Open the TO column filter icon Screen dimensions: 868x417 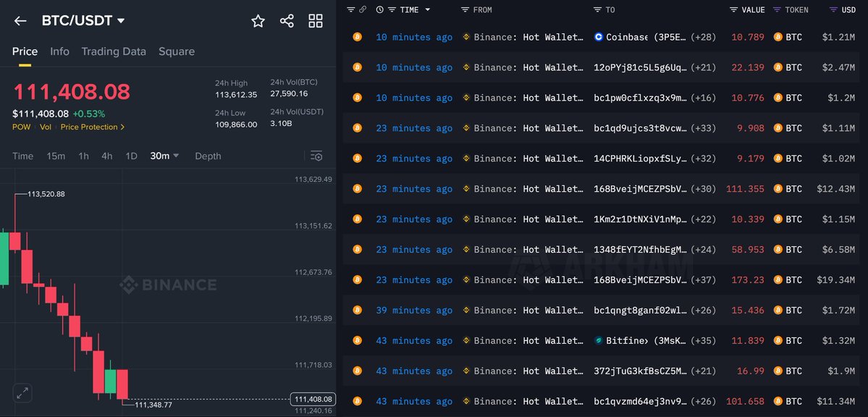597,9
